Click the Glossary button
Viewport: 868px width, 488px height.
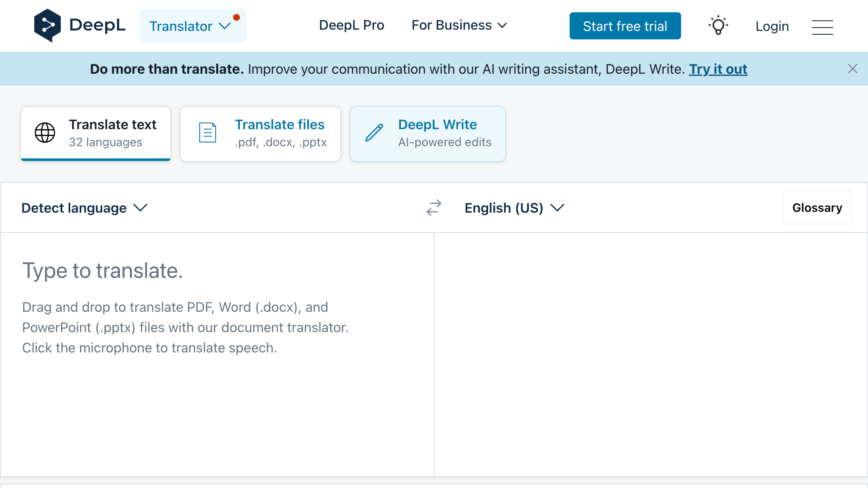(817, 208)
